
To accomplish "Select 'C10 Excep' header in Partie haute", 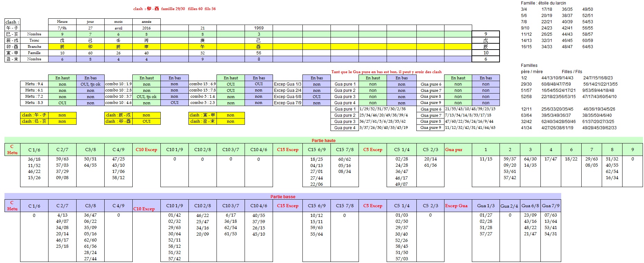I will click(147, 150).
